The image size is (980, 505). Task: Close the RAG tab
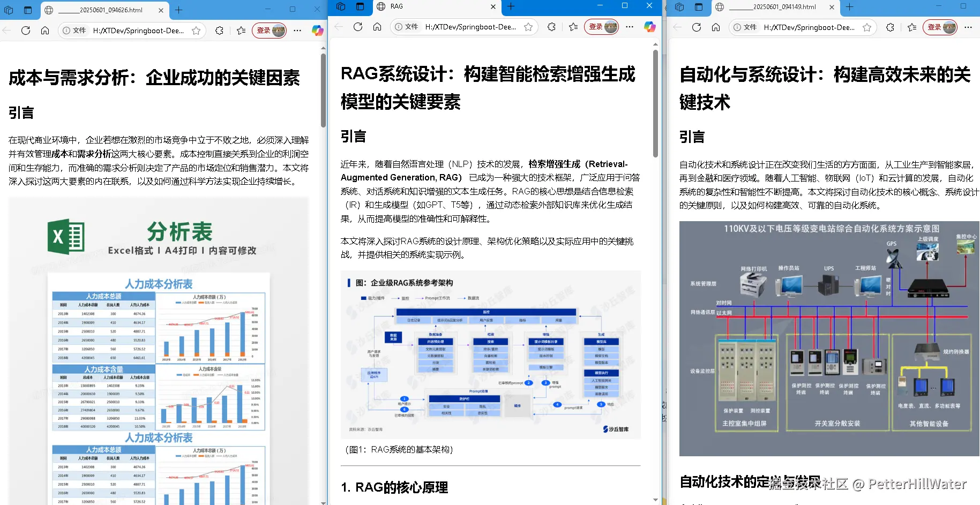coord(493,6)
